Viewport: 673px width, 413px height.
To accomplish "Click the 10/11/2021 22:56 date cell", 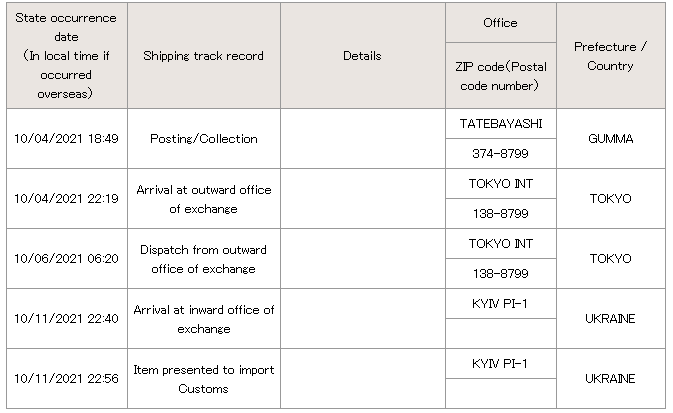I will pyautogui.click(x=67, y=379).
